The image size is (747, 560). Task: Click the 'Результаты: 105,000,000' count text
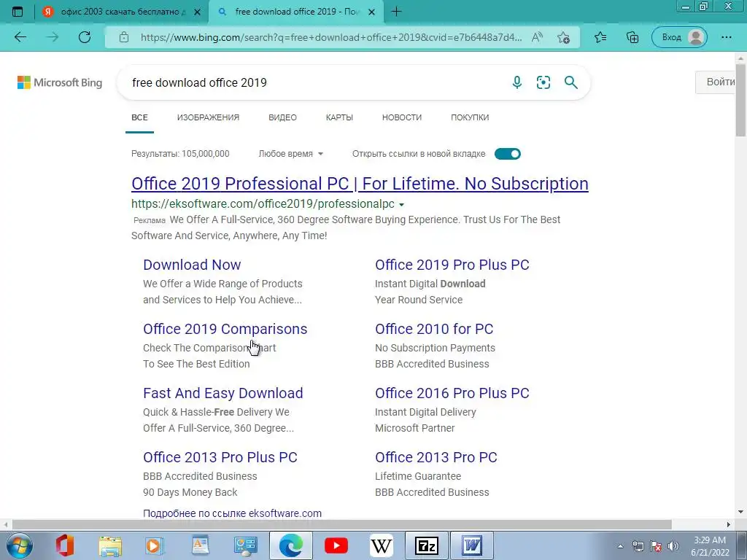point(180,154)
